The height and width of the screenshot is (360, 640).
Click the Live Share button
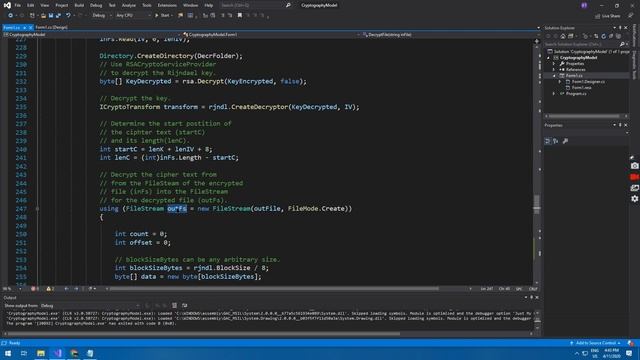(607, 16)
